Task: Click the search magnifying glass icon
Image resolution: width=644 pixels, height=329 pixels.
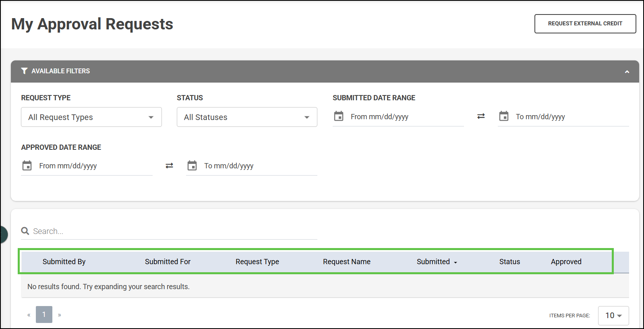Action: coord(25,231)
